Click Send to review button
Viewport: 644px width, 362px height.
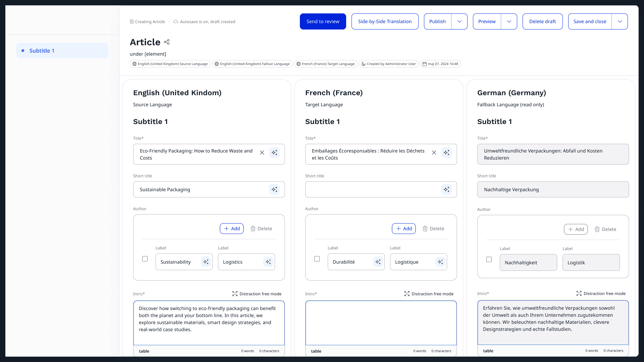point(323,21)
